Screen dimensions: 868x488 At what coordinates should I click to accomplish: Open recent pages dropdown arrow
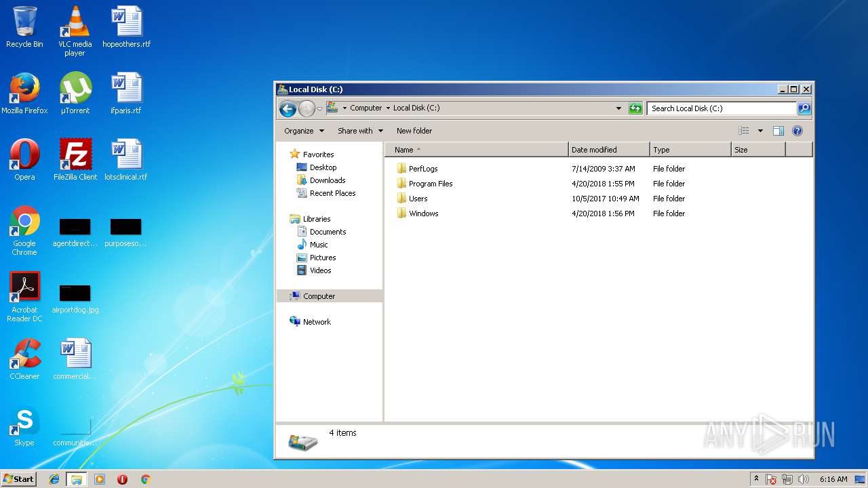319,109
